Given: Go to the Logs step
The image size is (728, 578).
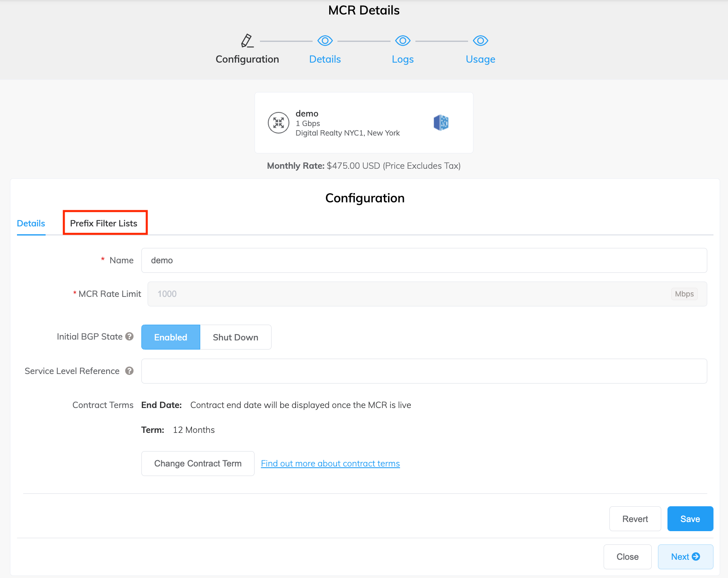Looking at the screenshot, I should (x=403, y=59).
